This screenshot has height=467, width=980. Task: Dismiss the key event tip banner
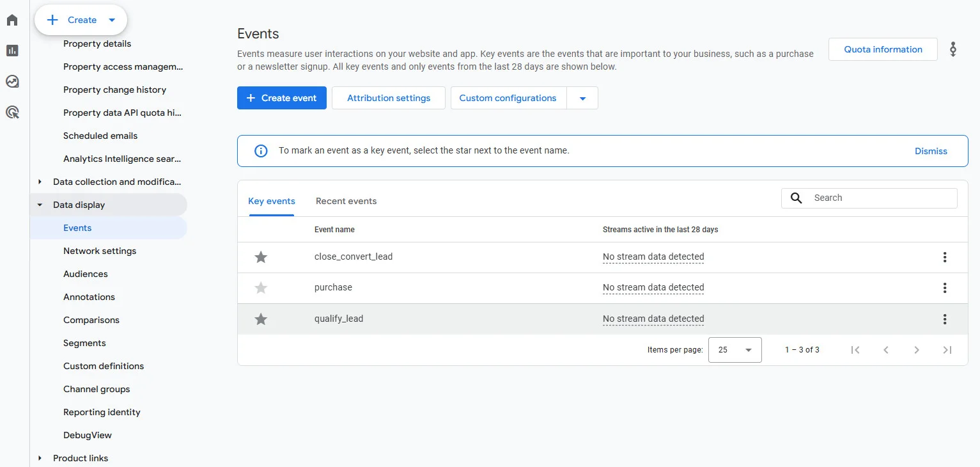pyautogui.click(x=931, y=151)
